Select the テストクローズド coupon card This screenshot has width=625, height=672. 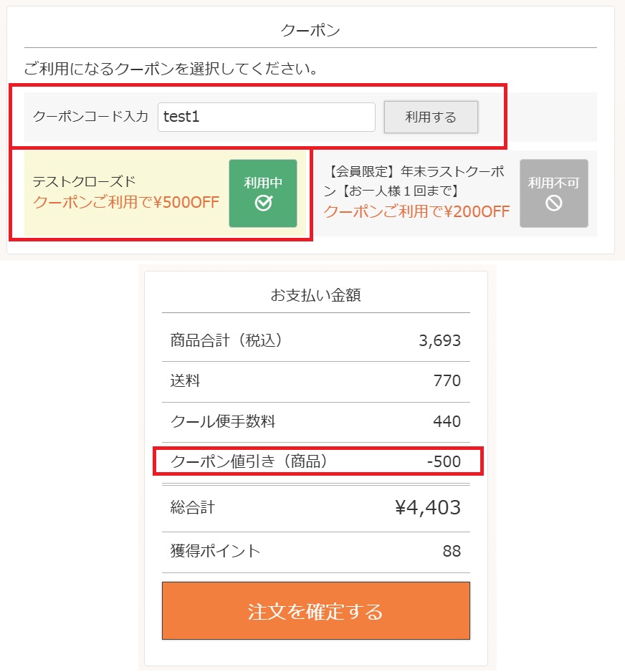pyautogui.click(x=129, y=193)
